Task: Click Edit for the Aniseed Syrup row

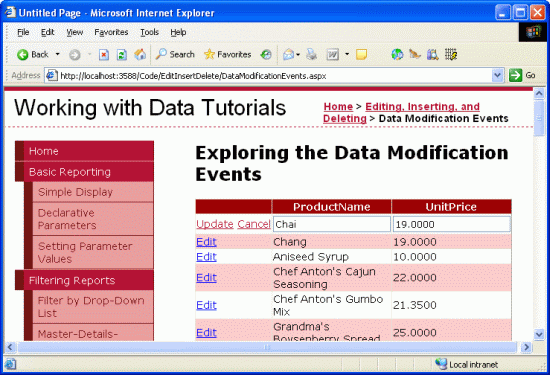Action: click(x=206, y=257)
